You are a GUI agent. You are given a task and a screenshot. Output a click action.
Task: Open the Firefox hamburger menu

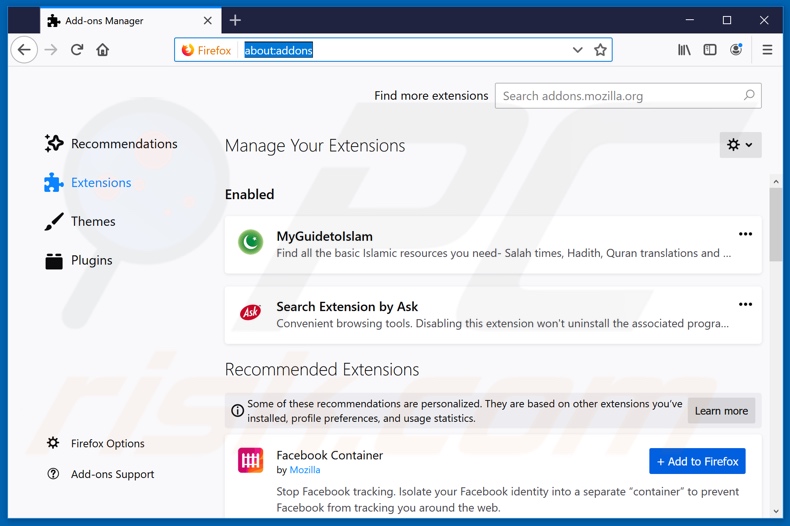767,50
